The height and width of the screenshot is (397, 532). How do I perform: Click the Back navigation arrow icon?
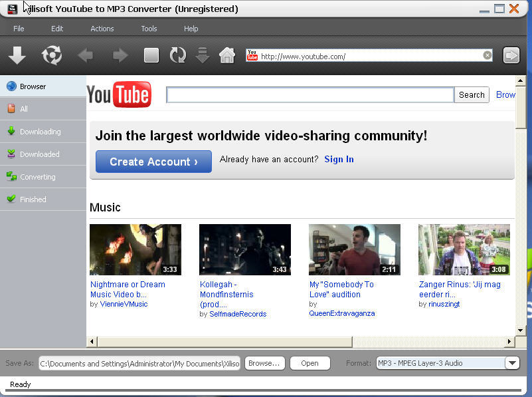[85, 55]
